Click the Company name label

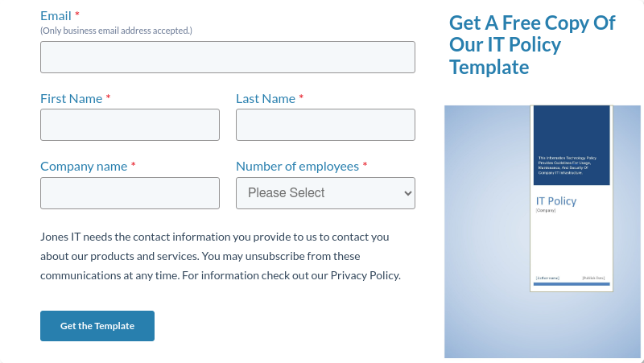[x=84, y=166]
